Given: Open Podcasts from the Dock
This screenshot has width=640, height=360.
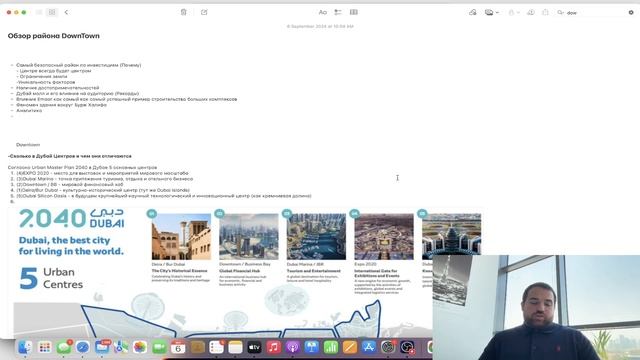Looking at the screenshot, I should [x=293, y=347].
